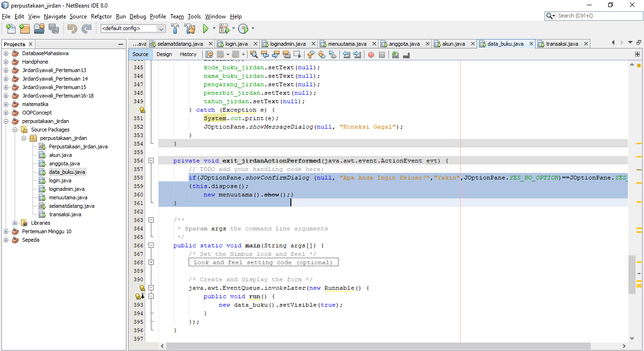Click the Undo icon
Screen dimensions: 644x351
[71, 29]
